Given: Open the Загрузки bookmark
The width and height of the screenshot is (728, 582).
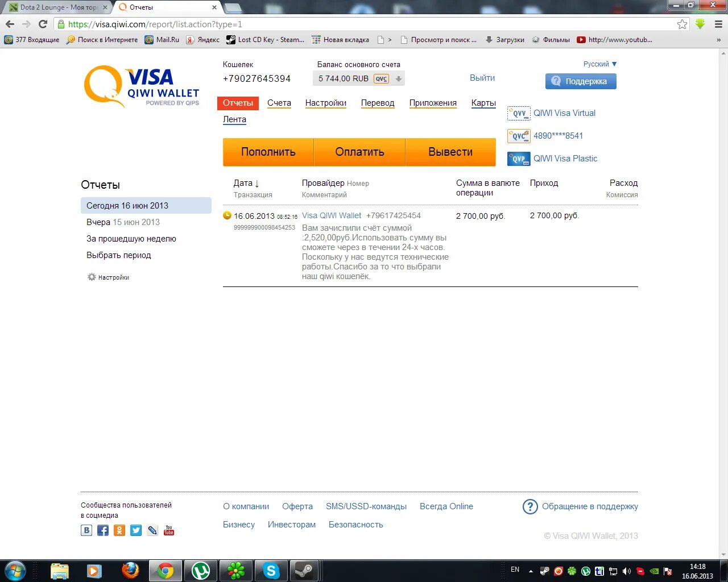Looking at the screenshot, I should [x=504, y=40].
